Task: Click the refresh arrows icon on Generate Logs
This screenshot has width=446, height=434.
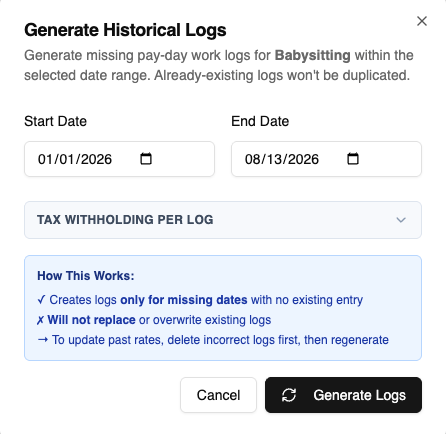Action: [x=289, y=395]
